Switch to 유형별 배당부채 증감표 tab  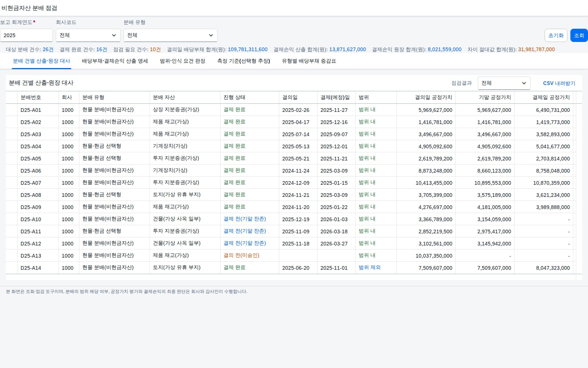click(309, 61)
